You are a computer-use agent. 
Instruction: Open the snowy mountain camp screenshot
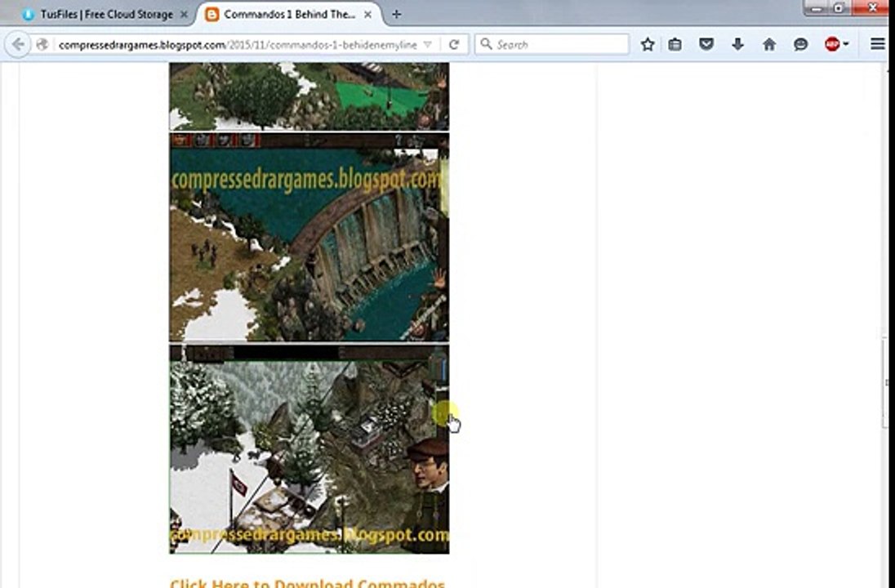tap(309, 449)
